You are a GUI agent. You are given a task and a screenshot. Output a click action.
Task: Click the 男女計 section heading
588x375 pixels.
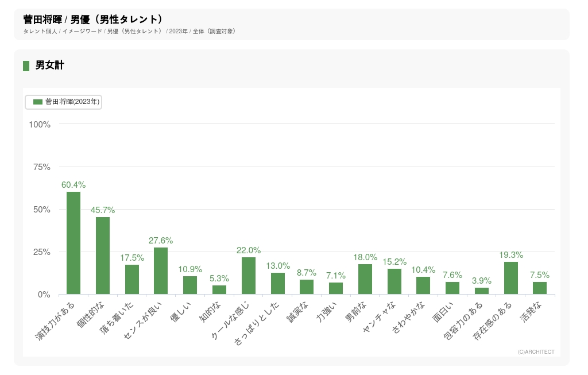pyautogui.click(x=49, y=65)
